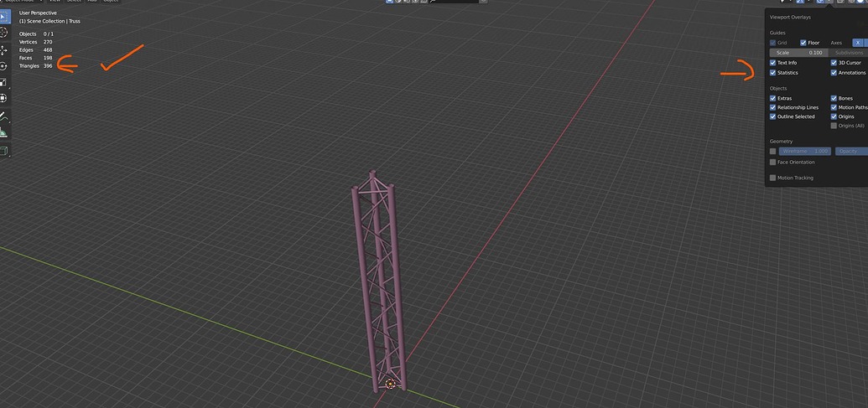Viewport: 868px width, 408px height.
Task: Toggle the Motion Paths checkbox
Action: pyautogui.click(x=834, y=107)
